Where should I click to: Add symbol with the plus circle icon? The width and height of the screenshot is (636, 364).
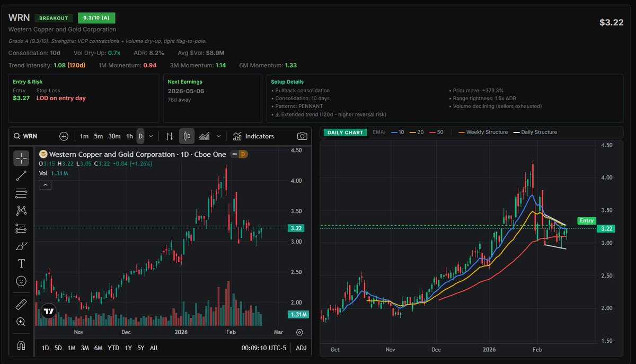click(64, 136)
